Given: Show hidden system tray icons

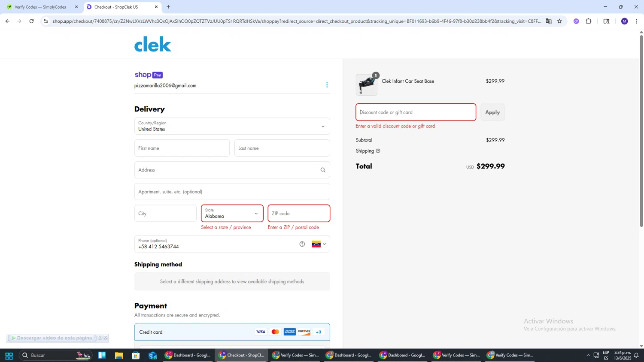Looking at the screenshot, I should tap(588, 355).
